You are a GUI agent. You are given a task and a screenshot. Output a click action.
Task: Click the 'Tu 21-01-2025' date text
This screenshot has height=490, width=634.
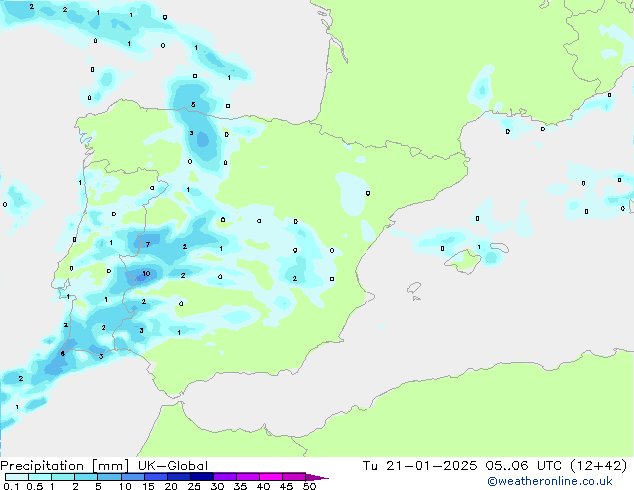(420, 466)
